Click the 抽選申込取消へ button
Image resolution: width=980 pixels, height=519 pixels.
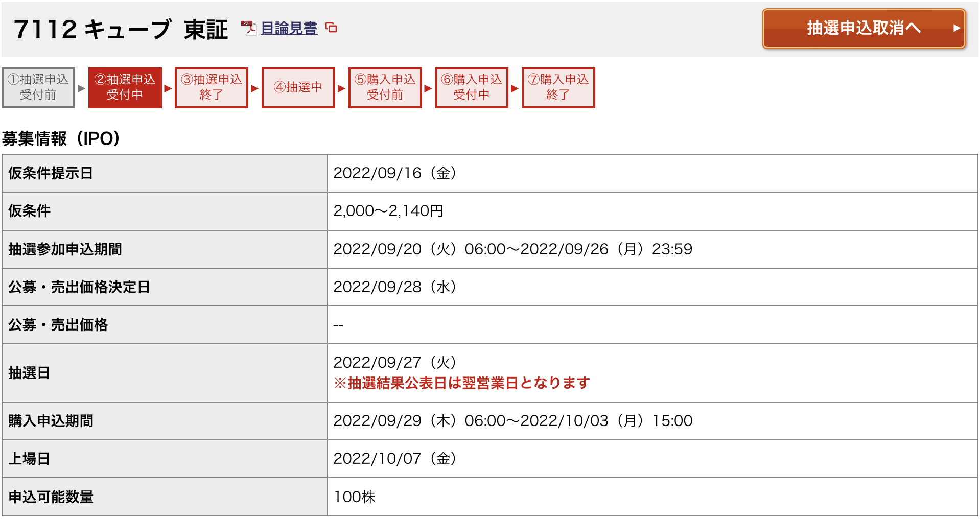(x=864, y=29)
